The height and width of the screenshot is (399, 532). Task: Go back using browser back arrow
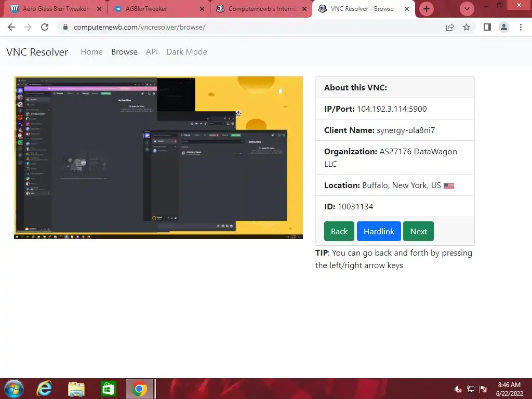[x=11, y=27]
